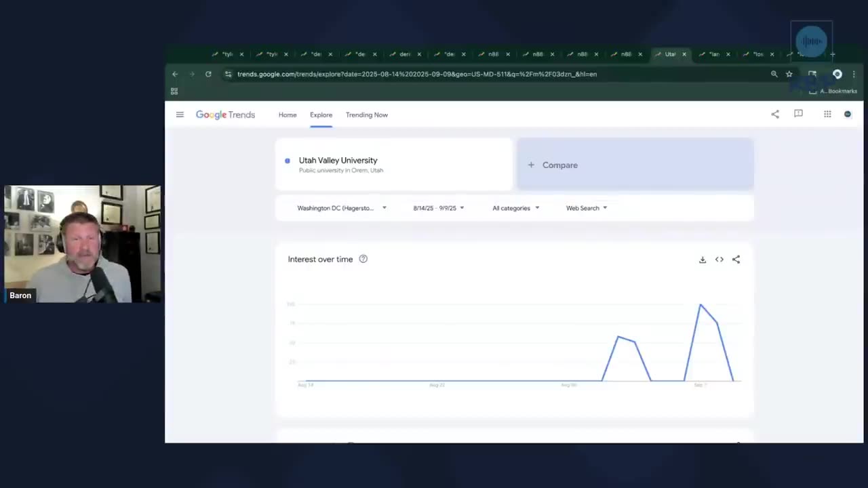This screenshot has height=488, width=868.
Task: Open the Web Search type dropdown
Action: 587,208
